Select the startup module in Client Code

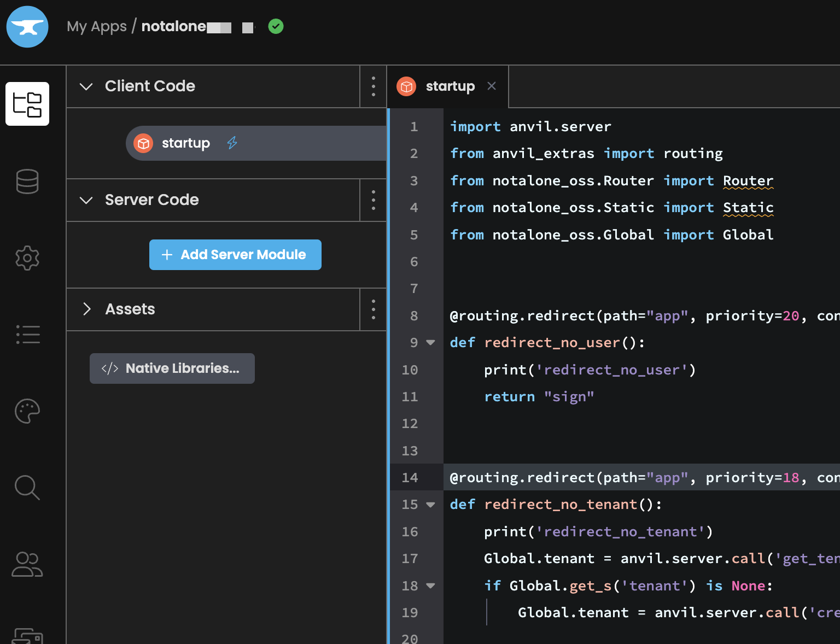pyautogui.click(x=256, y=143)
